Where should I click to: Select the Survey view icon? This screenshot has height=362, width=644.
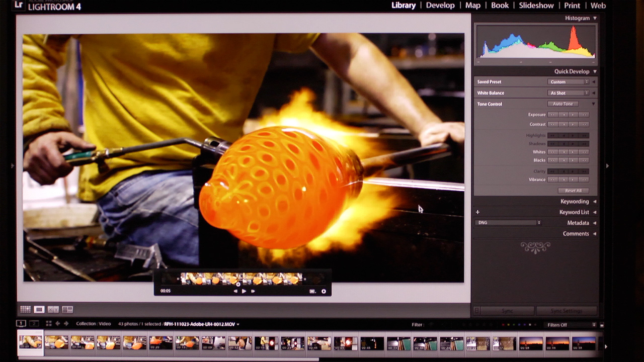[68, 309]
